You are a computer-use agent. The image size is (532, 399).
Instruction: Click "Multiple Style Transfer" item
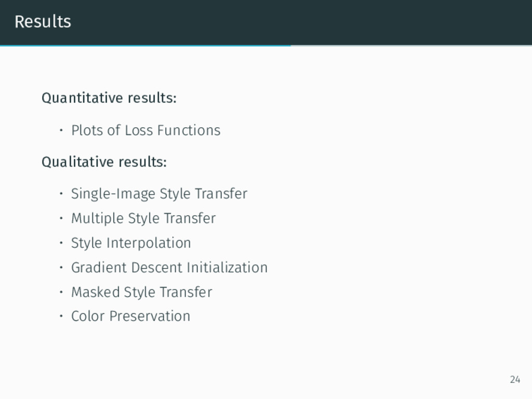point(143,219)
